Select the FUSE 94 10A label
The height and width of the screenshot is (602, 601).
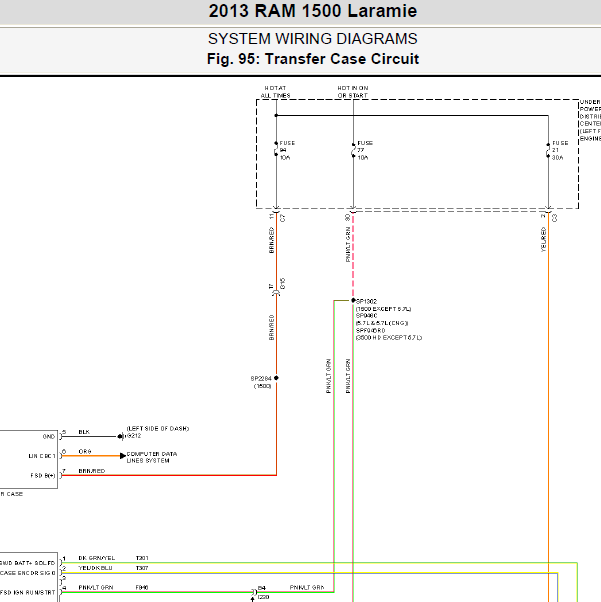(287, 150)
